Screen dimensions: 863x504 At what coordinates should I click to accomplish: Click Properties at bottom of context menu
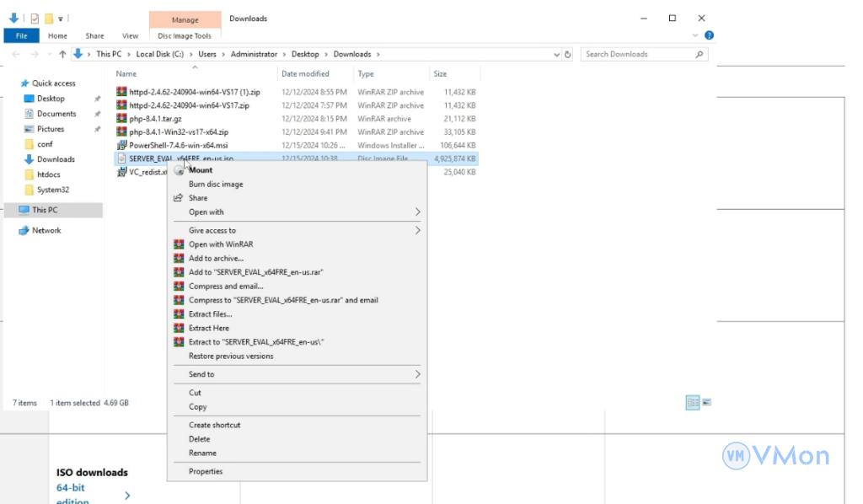click(x=206, y=472)
